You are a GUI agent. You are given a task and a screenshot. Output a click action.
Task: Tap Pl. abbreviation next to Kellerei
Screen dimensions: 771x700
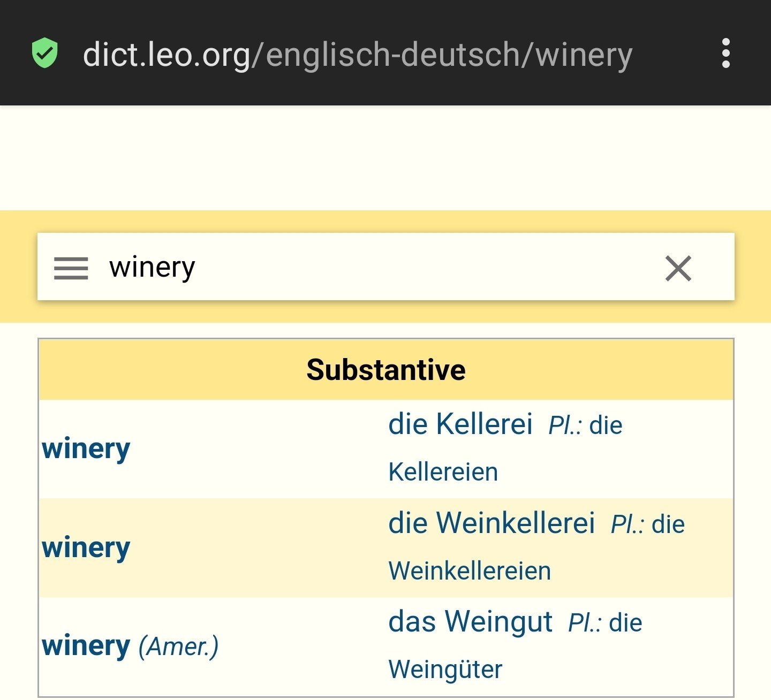(565, 426)
